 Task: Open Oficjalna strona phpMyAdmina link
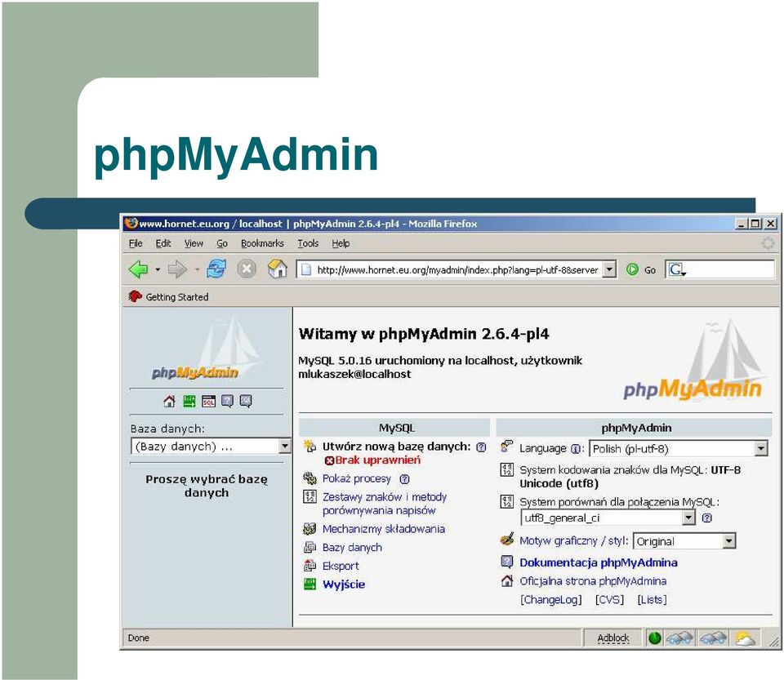(593, 581)
